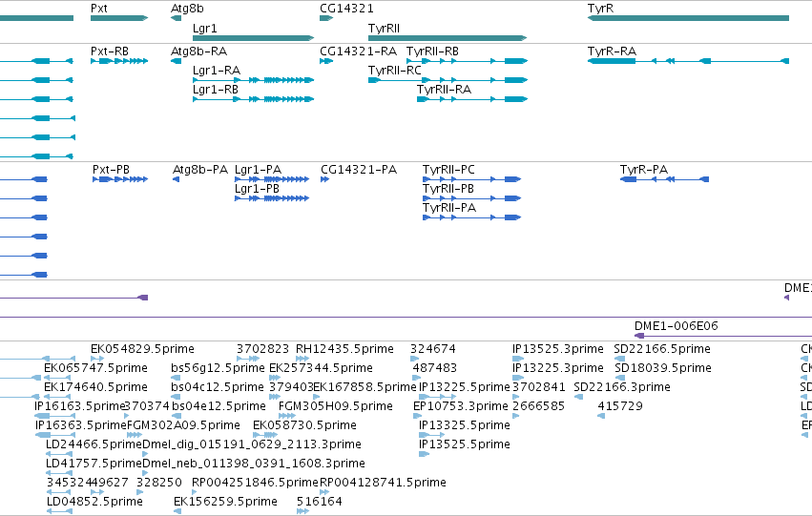The width and height of the screenshot is (812, 516).
Task: Select transcript TyrRII-RC
Action: tap(395, 71)
